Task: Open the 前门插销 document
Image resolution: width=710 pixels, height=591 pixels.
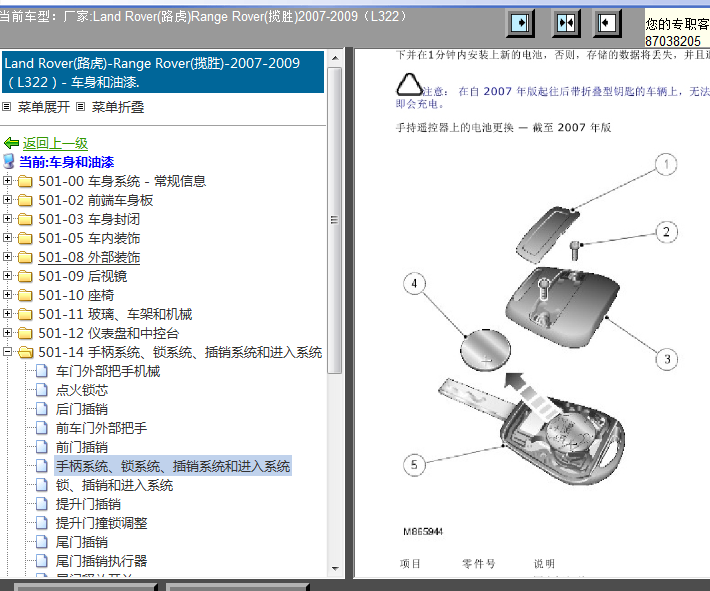Action: (82, 447)
